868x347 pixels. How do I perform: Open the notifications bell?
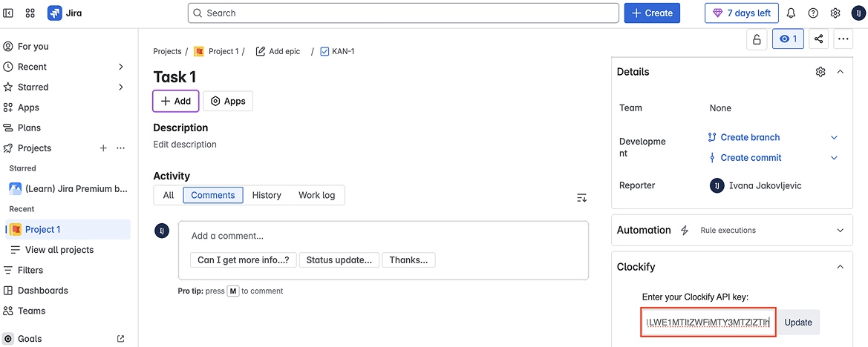(x=791, y=13)
